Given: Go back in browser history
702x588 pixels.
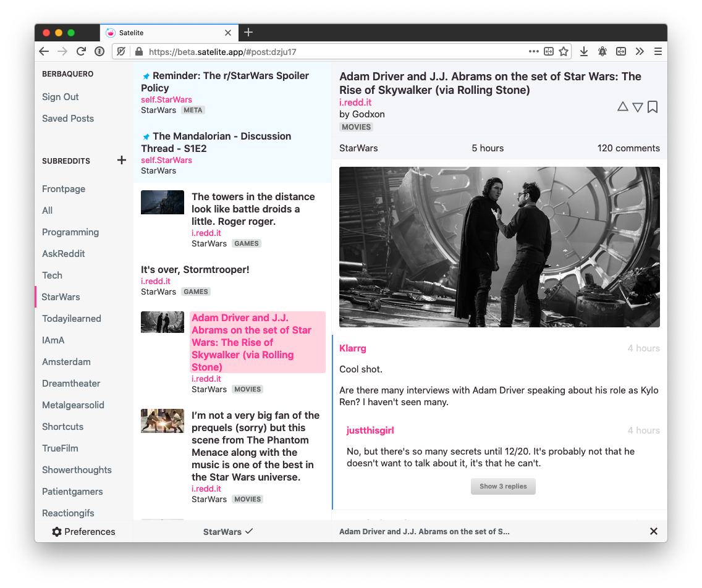Looking at the screenshot, I should click(44, 51).
